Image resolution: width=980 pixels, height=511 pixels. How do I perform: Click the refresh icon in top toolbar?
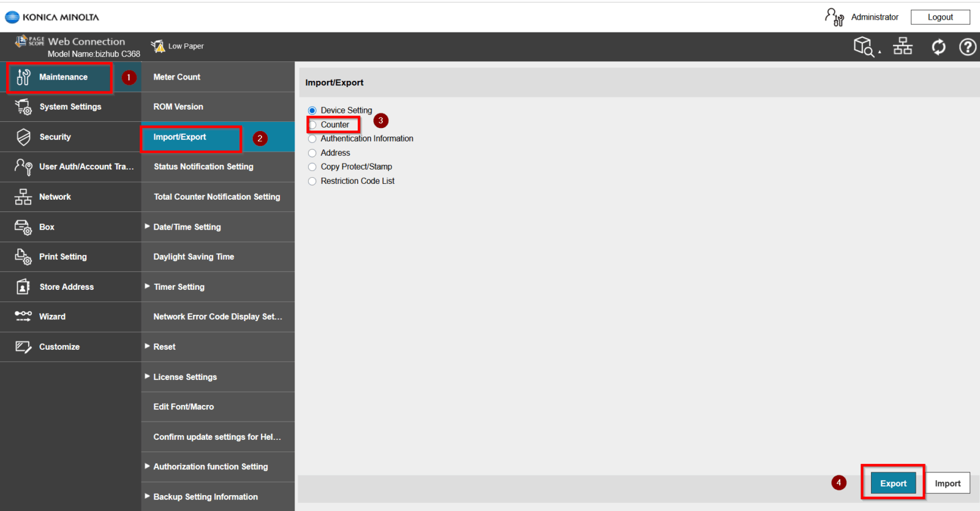pyautogui.click(x=938, y=47)
